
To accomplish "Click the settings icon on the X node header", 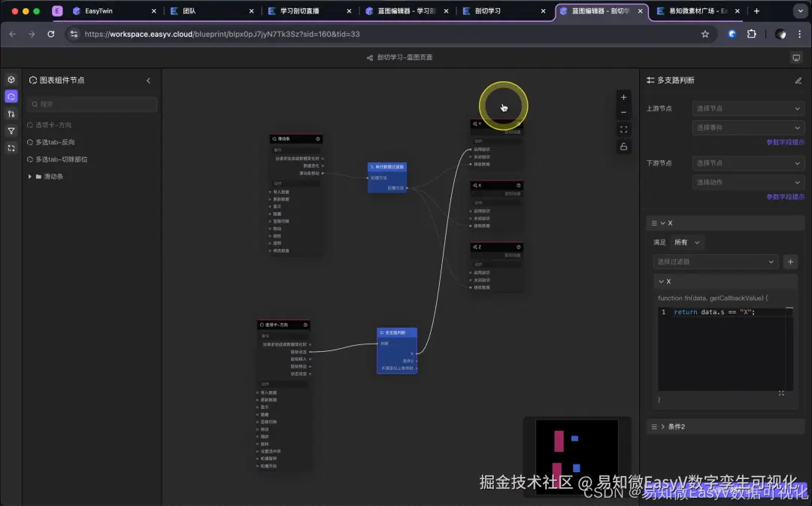I will pyautogui.click(x=518, y=185).
